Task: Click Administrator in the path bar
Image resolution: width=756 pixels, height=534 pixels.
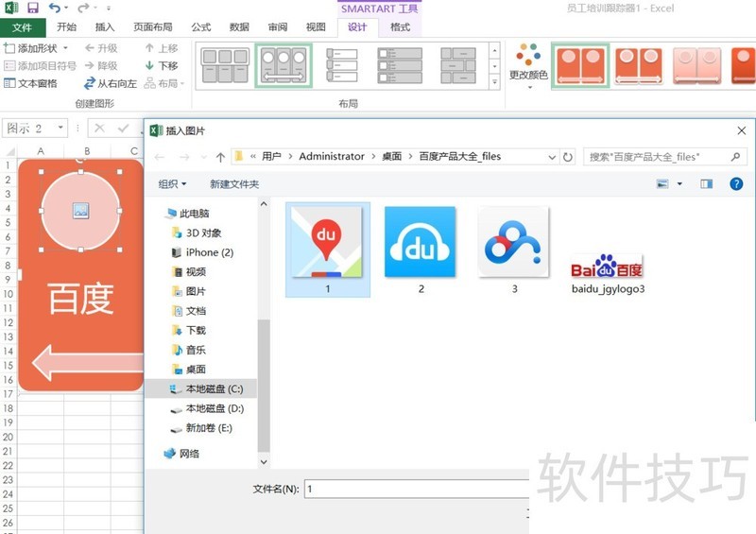Action: 332,156
